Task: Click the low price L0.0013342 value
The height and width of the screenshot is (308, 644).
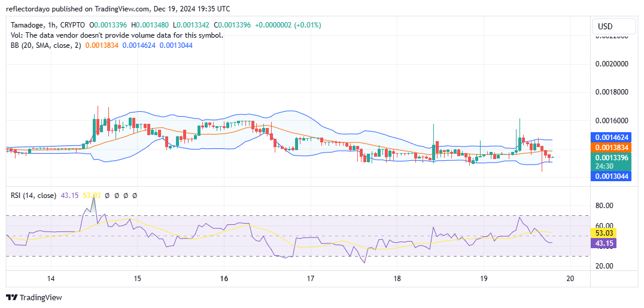Action: pyautogui.click(x=191, y=26)
